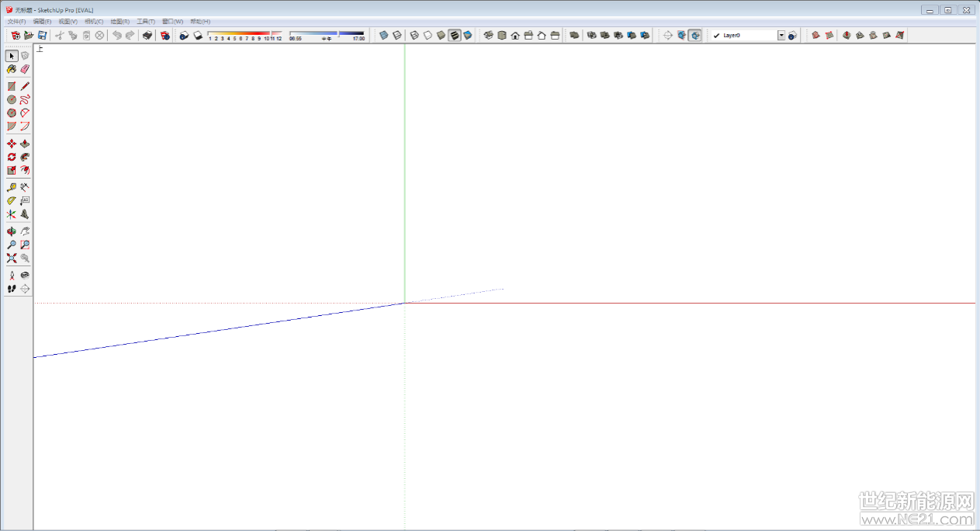The width and height of the screenshot is (980, 531).
Task: Select the Position Camera tool
Action: (x=12, y=275)
